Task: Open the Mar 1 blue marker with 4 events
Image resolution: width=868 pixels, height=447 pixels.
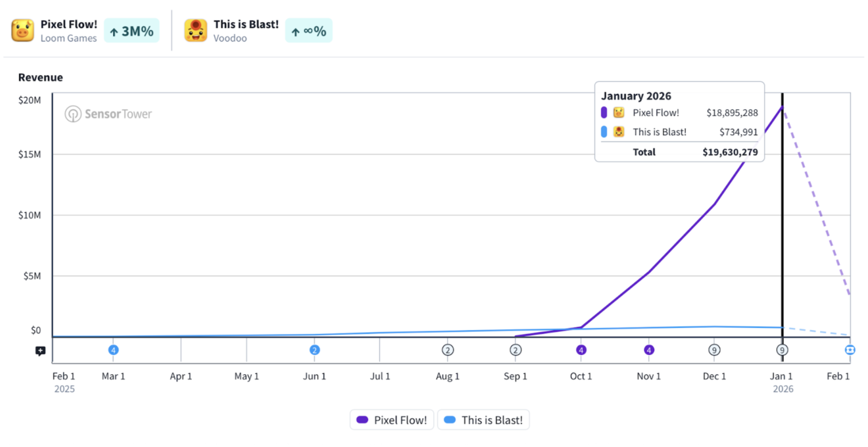Action: [113, 350]
